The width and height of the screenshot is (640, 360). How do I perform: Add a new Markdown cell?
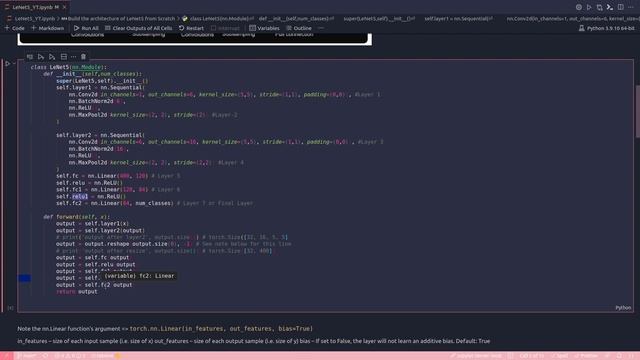tap(48, 28)
